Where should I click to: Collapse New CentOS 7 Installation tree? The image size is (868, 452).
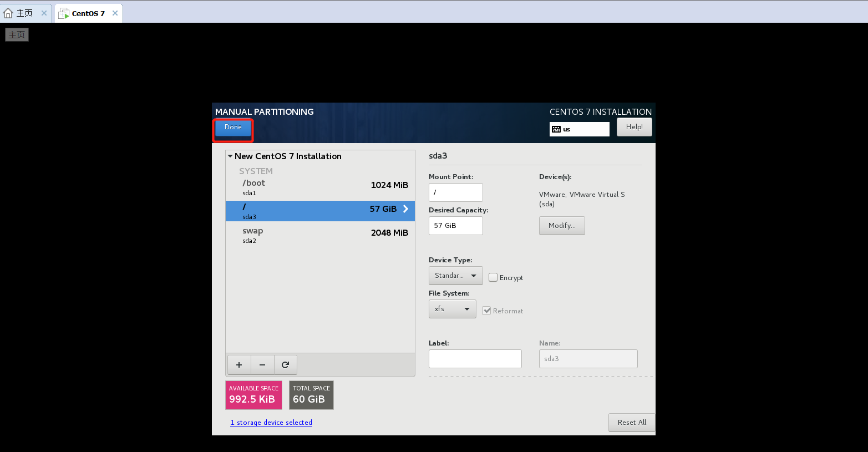coord(230,156)
